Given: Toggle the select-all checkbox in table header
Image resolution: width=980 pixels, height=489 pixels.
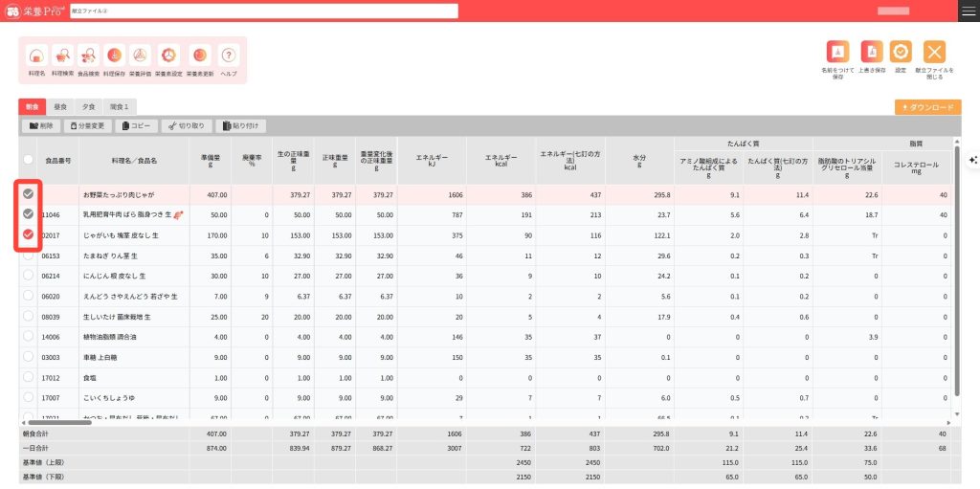Looking at the screenshot, I should [x=29, y=160].
